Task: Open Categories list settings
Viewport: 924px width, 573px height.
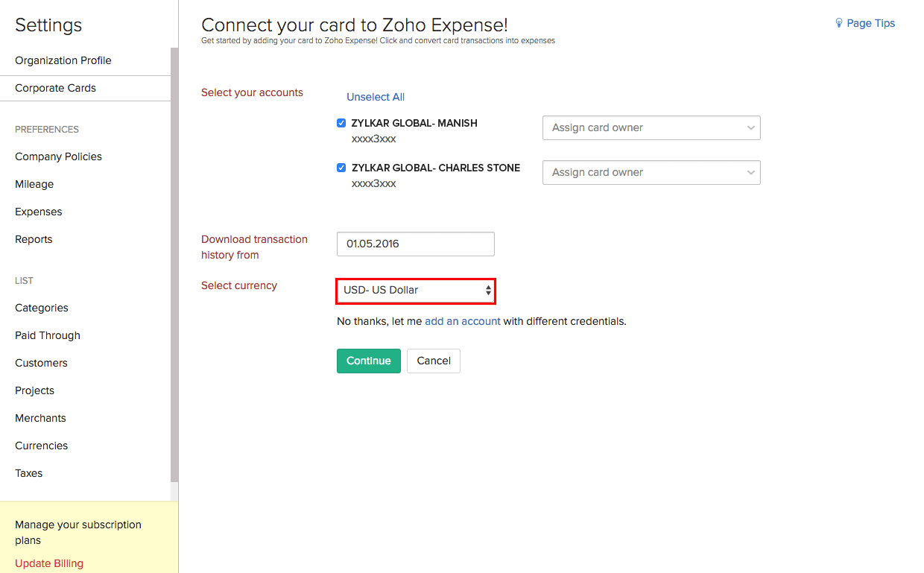Action: [x=42, y=308]
